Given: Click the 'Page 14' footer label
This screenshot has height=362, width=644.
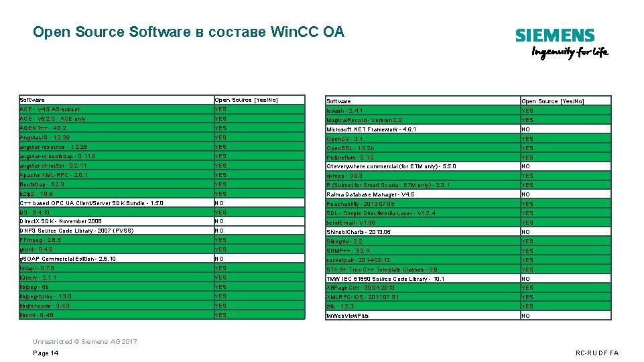Looking at the screenshot, I should [46, 353].
